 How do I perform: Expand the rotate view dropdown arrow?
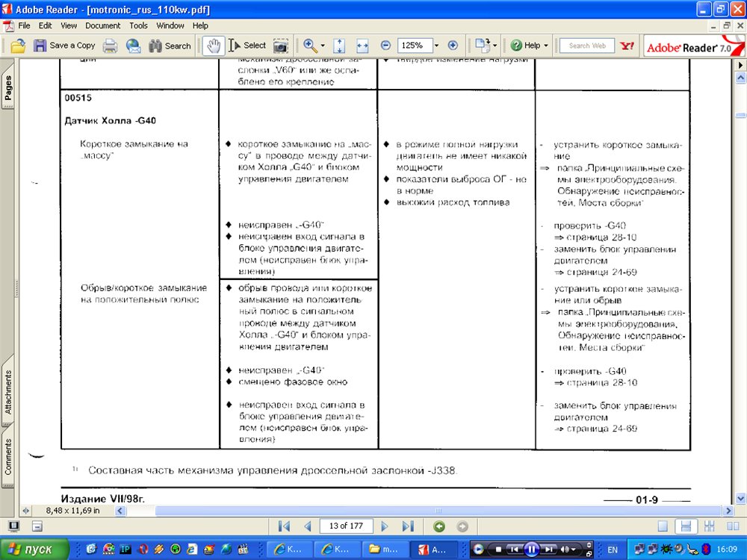(x=495, y=46)
